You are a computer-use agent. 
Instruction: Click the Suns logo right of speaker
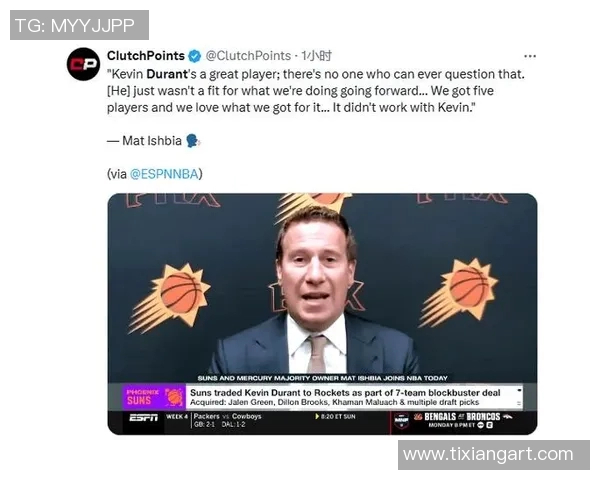[x=458, y=293]
